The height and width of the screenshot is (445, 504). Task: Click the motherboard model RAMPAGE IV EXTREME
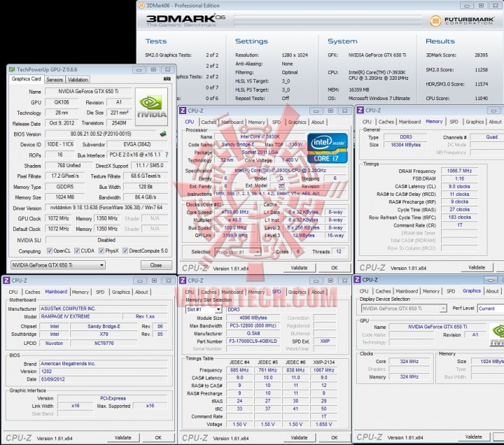coord(80,316)
